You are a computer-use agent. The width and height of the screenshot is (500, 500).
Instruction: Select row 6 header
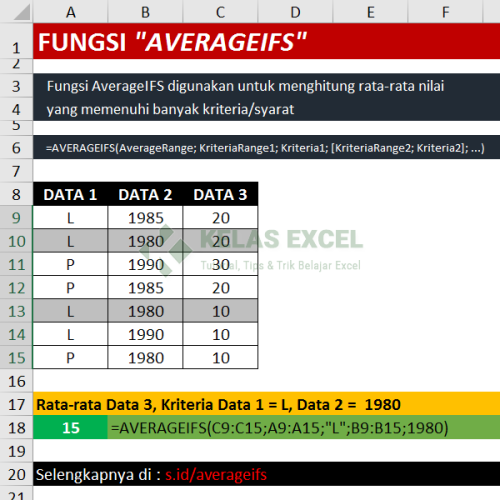tap(16, 147)
